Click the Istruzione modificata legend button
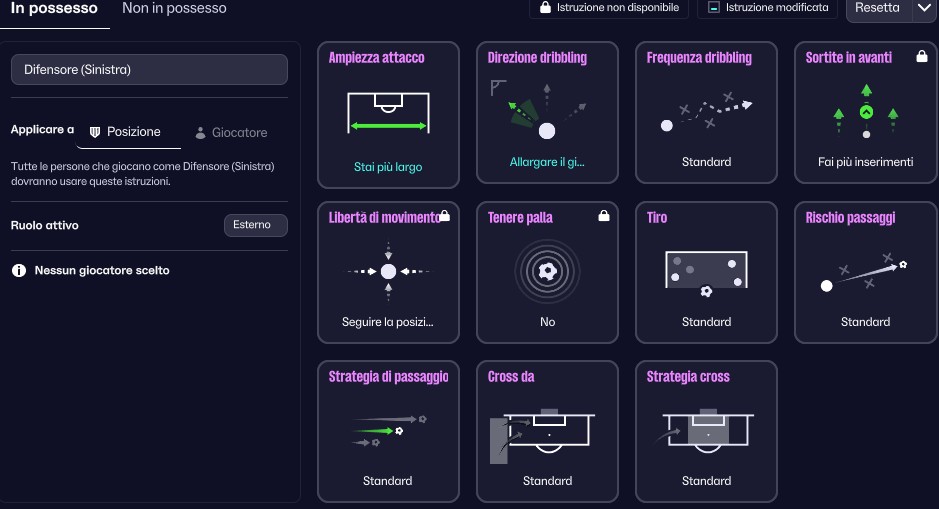The image size is (939, 509). (767, 8)
